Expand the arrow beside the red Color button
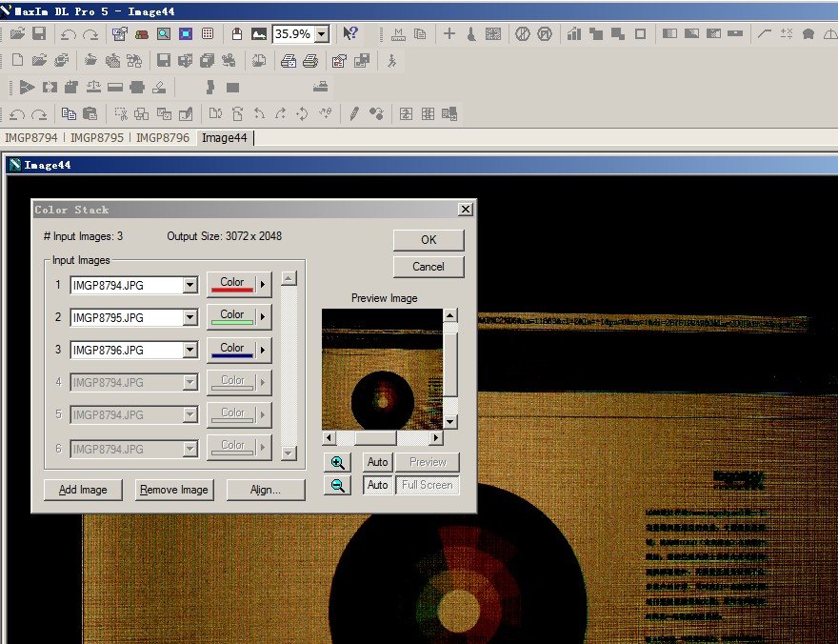The width and height of the screenshot is (838, 644). pyautogui.click(x=263, y=284)
